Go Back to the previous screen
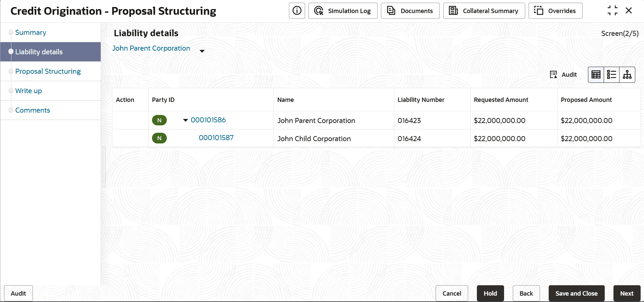This screenshot has height=302, width=644. 526,293
